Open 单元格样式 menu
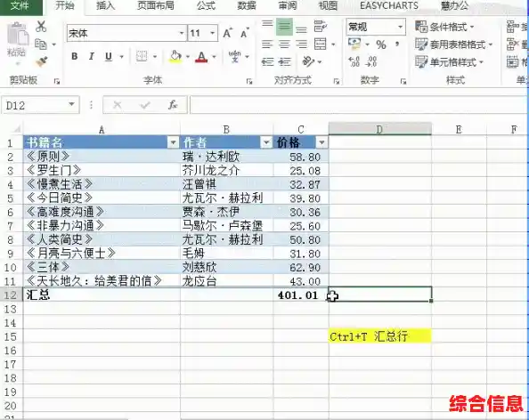 click(x=450, y=62)
